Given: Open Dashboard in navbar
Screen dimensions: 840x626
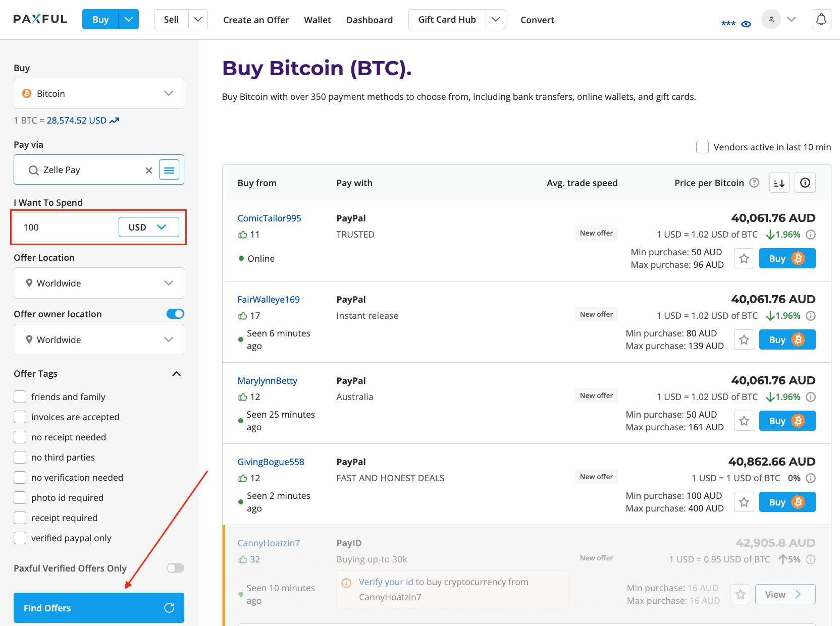Looking at the screenshot, I should click(370, 20).
